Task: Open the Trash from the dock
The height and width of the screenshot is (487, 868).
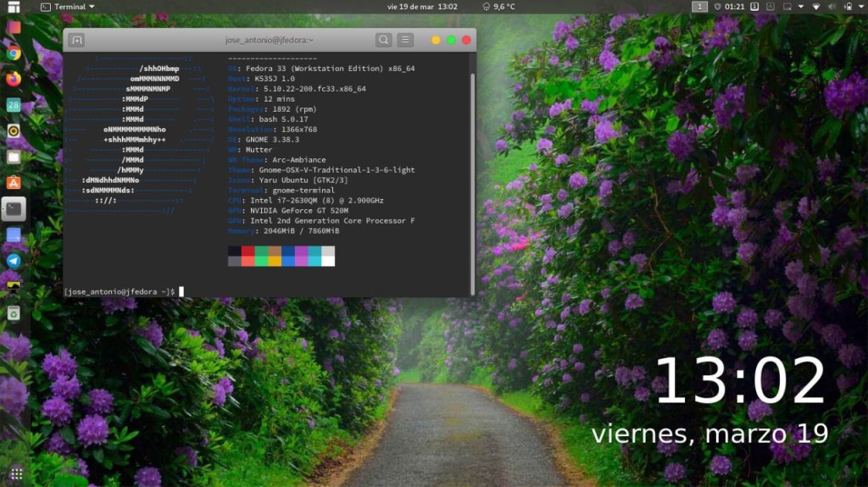Action: tap(14, 313)
